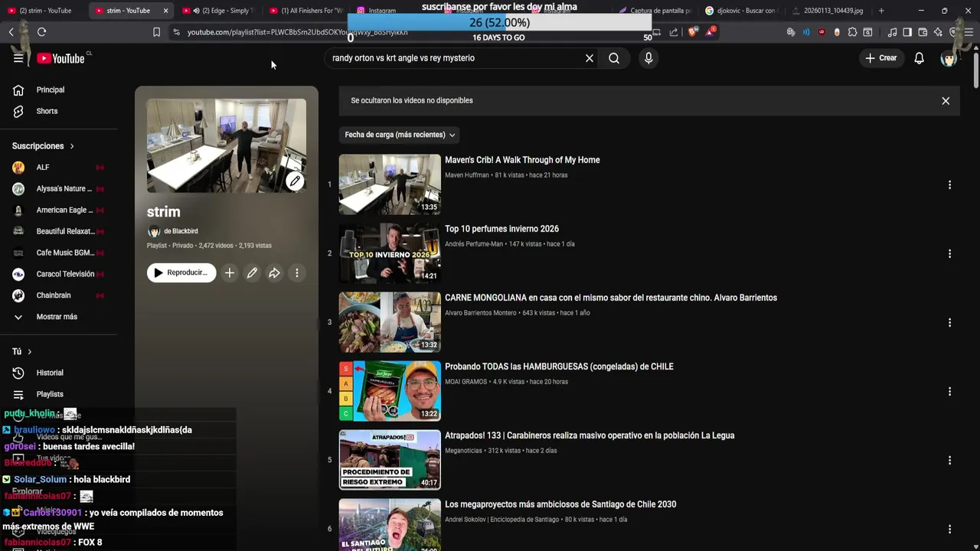Switch to djokovic - Buscar tab
The height and width of the screenshot is (551, 980).
[743, 11]
